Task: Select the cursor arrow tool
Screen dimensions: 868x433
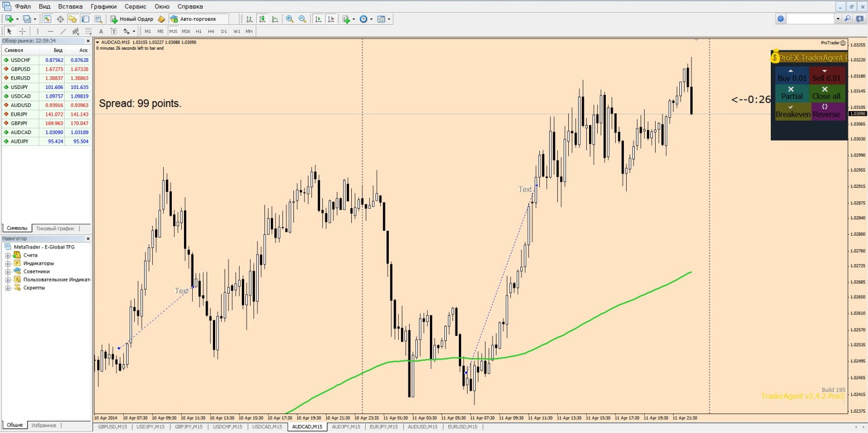Action: point(9,31)
